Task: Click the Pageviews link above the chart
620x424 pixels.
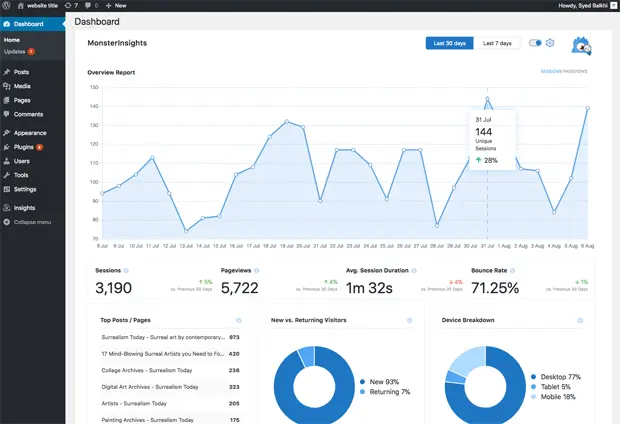Action: point(577,72)
